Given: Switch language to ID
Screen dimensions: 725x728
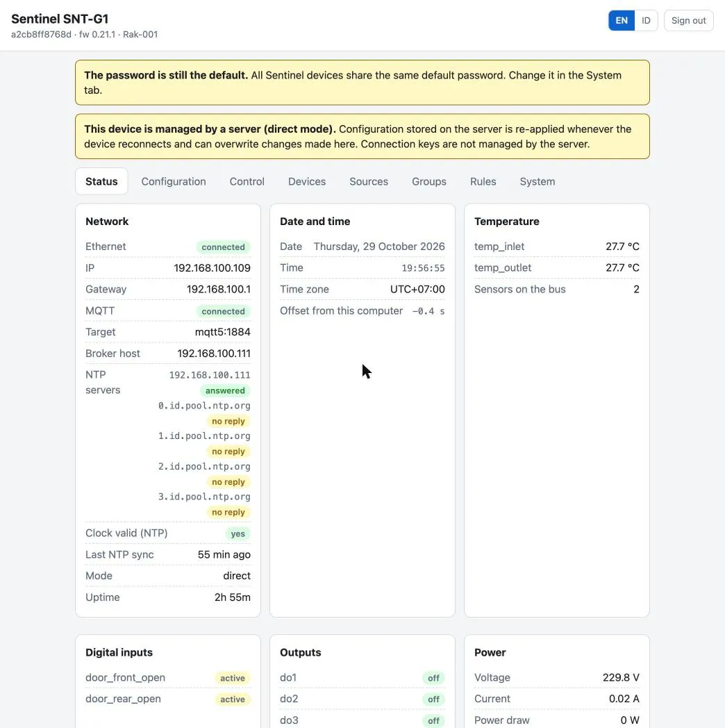Looking at the screenshot, I should (x=646, y=20).
